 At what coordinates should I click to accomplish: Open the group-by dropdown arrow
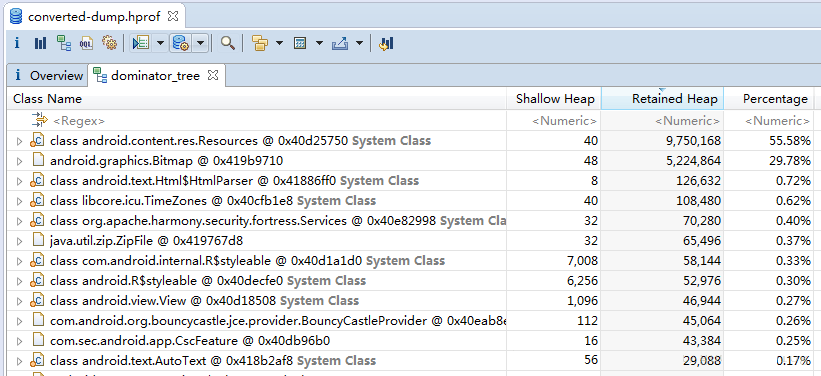pyautogui.click(x=280, y=43)
